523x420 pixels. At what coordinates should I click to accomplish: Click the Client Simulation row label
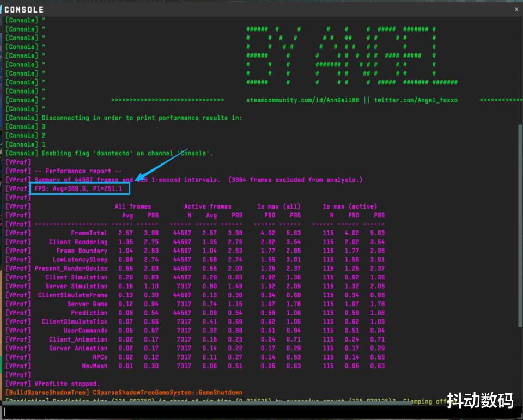[76, 278]
